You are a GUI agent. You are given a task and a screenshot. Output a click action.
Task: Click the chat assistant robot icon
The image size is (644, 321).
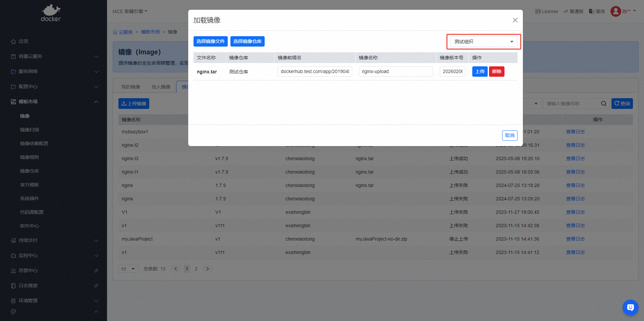click(630, 307)
